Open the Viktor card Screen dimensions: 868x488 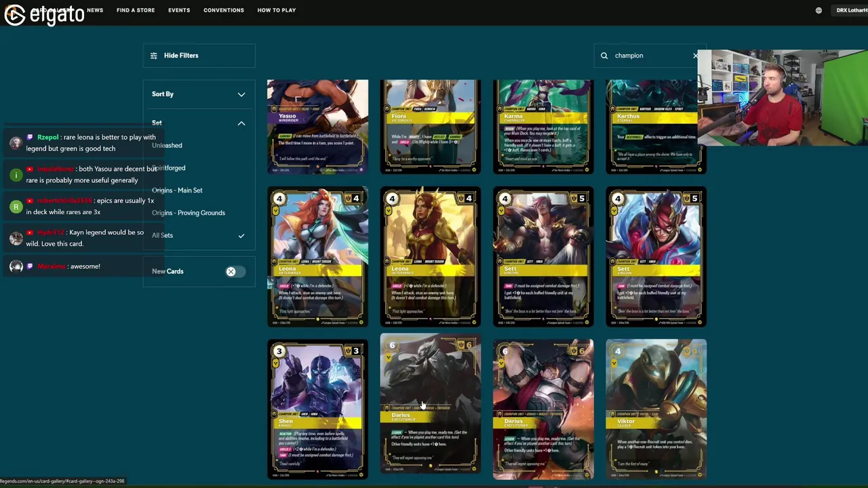[x=656, y=409]
